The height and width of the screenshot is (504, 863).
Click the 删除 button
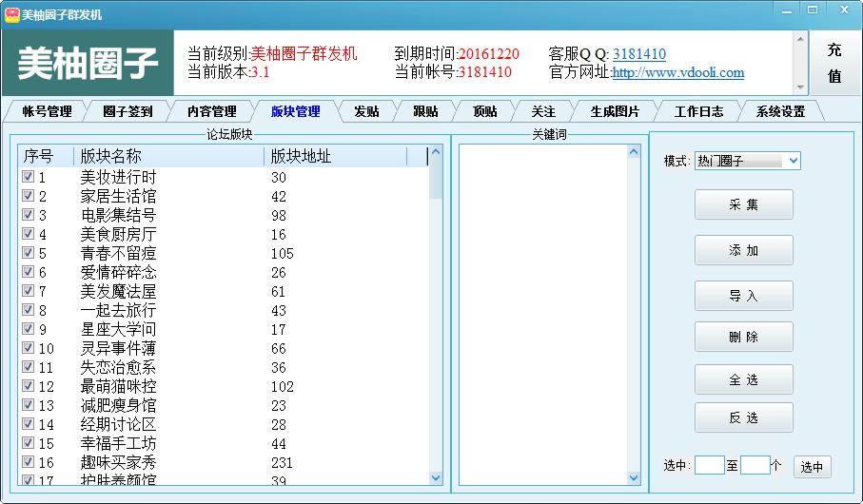[743, 337]
